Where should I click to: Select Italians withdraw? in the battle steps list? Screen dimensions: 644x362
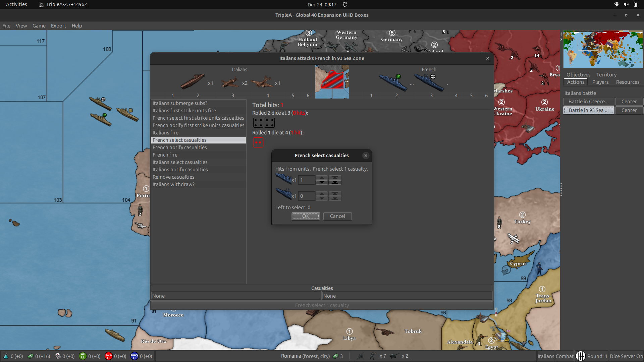pyautogui.click(x=173, y=184)
